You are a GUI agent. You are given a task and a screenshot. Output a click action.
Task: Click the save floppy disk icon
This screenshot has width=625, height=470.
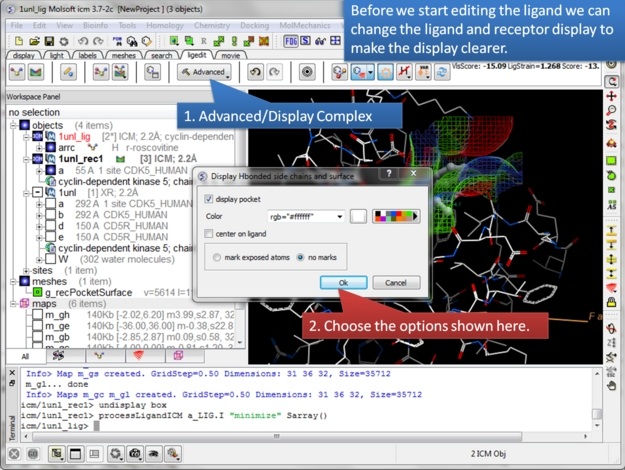click(48, 41)
